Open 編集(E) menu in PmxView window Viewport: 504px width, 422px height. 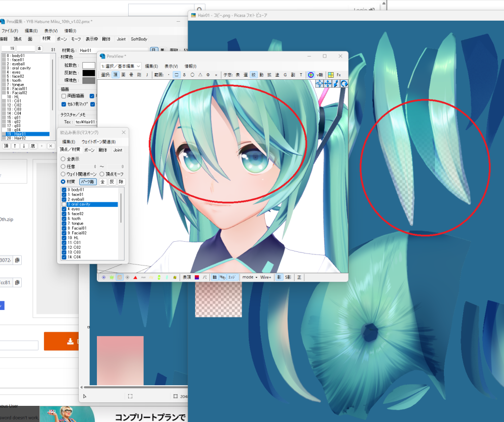pyautogui.click(x=151, y=66)
